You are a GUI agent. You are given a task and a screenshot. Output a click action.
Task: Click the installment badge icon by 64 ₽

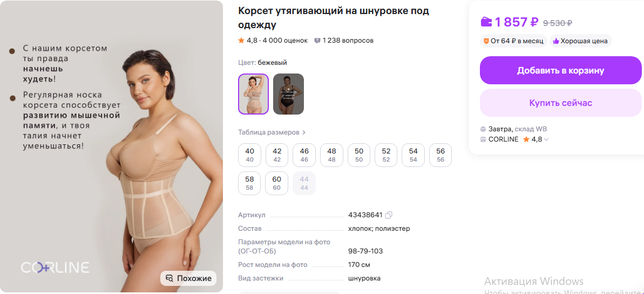tap(486, 41)
